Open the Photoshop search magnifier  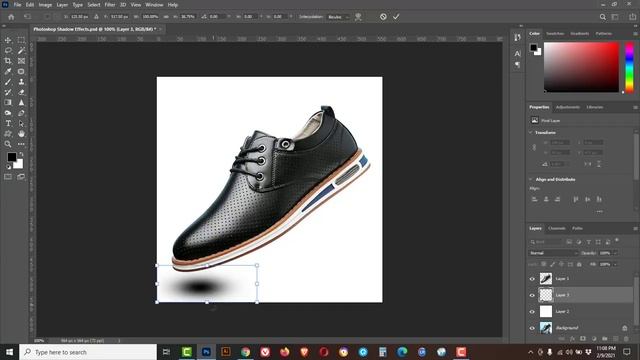[x=602, y=17]
